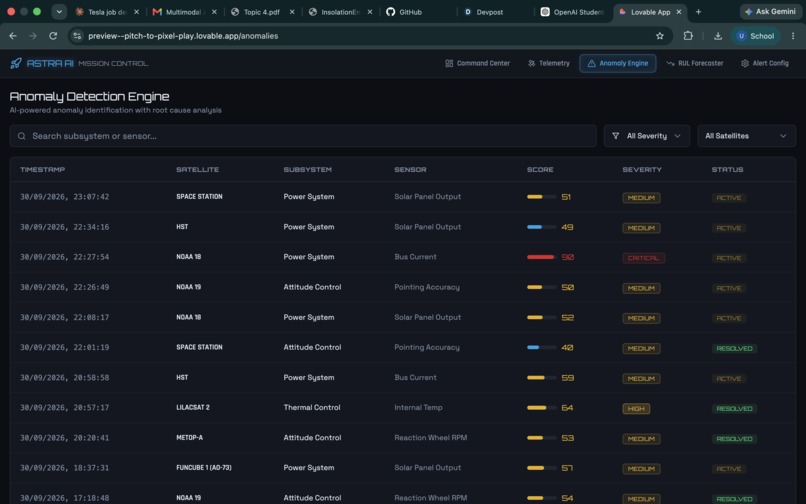Click the Status column header
Viewport: 806px width, 504px height.
pyautogui.click(x=727, y=169)
